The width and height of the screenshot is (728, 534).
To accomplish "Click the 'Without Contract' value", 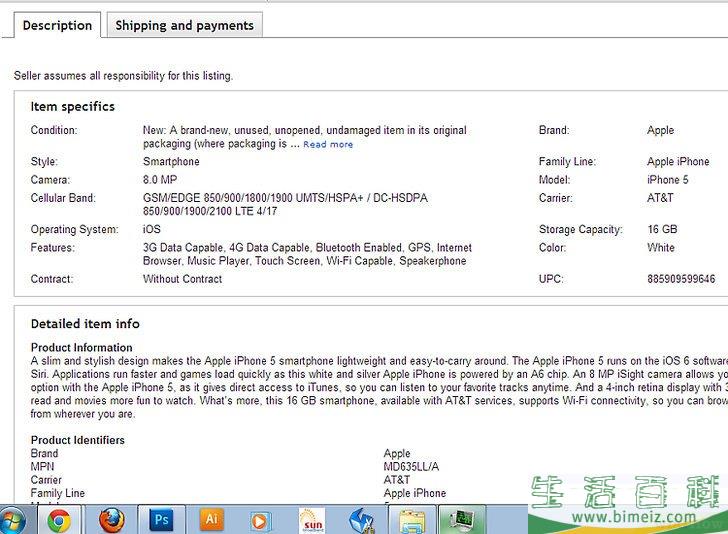I will 182,279.
